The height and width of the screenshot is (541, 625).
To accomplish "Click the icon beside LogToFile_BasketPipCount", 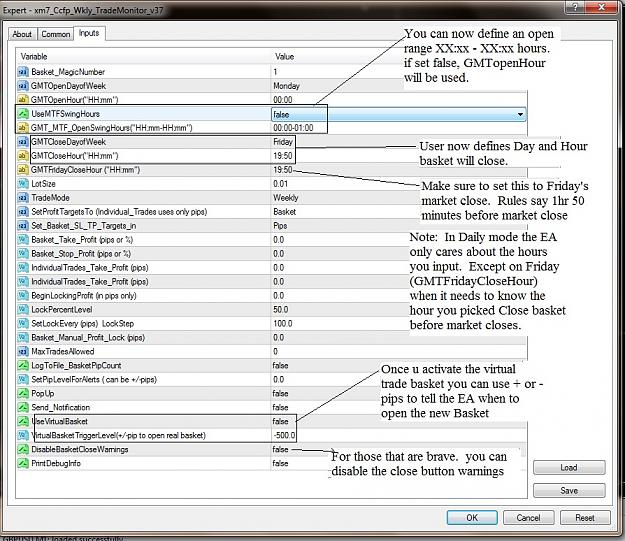I will coord(23,365).
